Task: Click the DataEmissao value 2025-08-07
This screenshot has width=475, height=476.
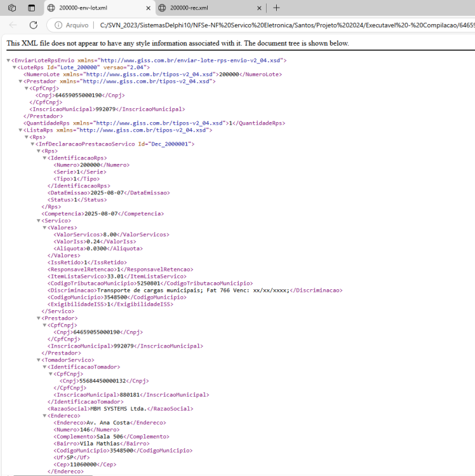Action: click(x=107, y=193)
